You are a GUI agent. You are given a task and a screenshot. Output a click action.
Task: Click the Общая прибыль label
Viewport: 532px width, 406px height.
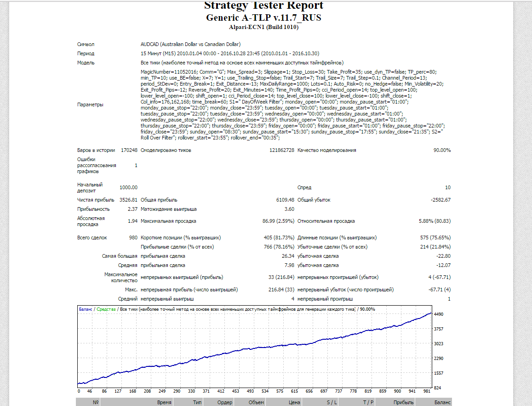tap(159, 200)
